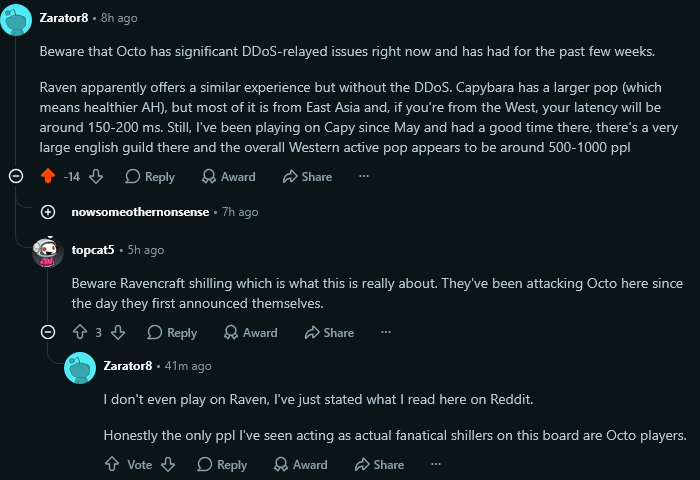Open topcat5's user profile link

(93, 250)
